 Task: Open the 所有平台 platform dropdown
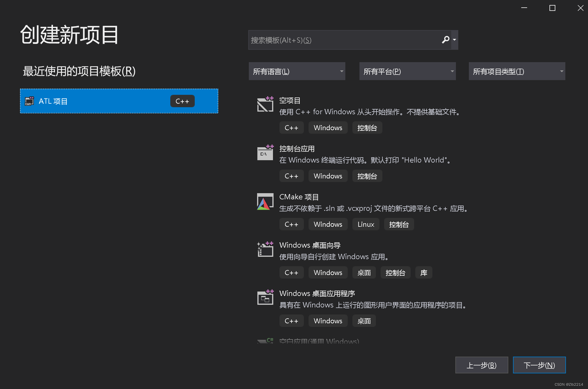coord(407,71)
